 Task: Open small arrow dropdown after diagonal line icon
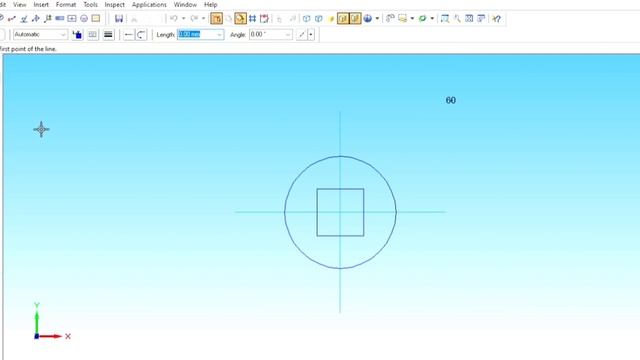(x=311, y=35)
